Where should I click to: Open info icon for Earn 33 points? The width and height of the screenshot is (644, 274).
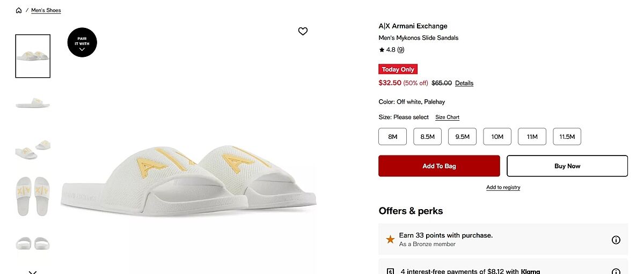[x=616, y=240]
